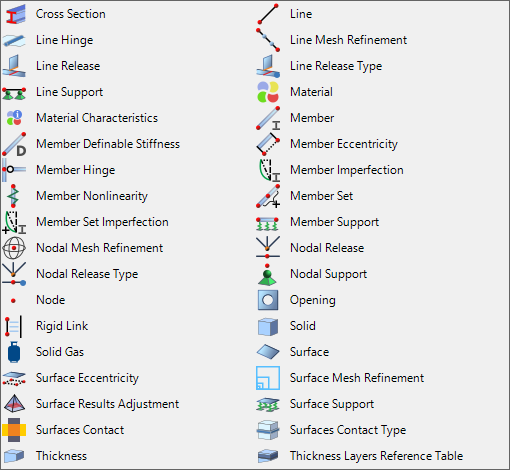Viewport: 510px width, 470px height.
Task: Select the Surface Eccentricity icon
Action: [14, 379]
